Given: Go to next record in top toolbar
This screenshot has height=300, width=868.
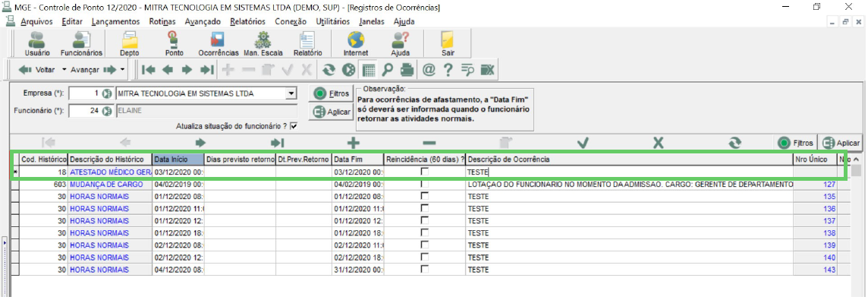Looking at the screenshot, I should click(187, 70).
